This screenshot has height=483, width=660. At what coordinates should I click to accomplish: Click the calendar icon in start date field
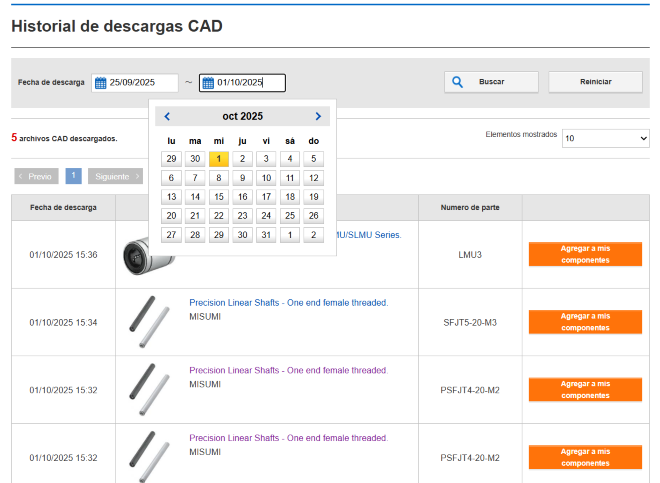click(x=100, y=83)
